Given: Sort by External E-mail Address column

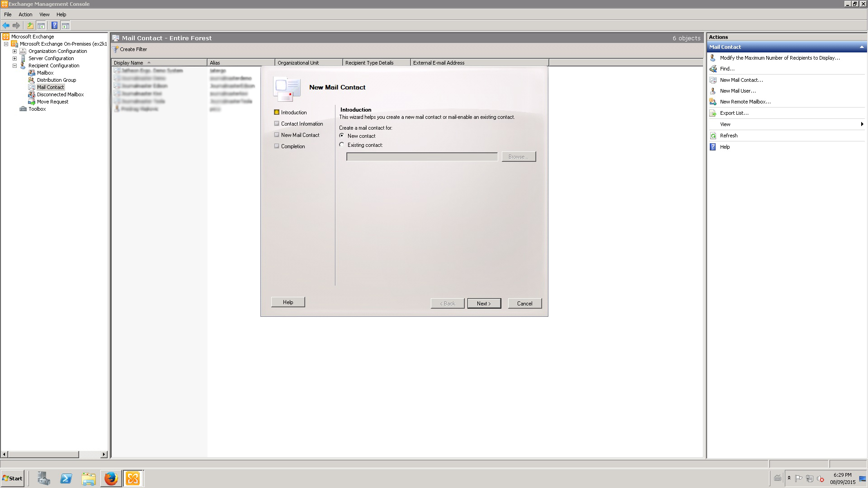Looking at the screenshot, I should click(x=480, y=63).
